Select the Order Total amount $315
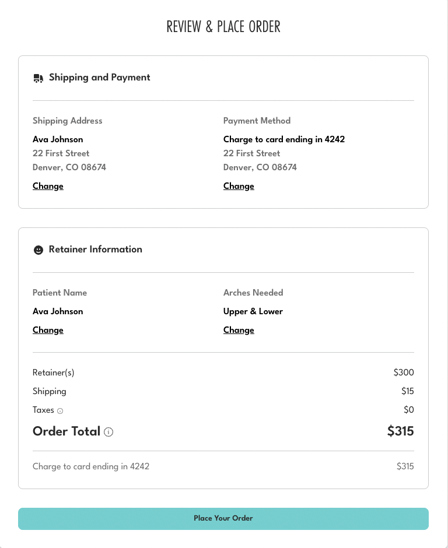The height and width of the screenshot is (548, 448). (400, 431)
